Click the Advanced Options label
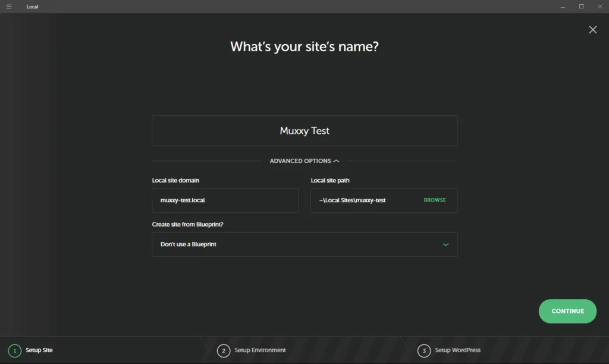 click(300, 161)
